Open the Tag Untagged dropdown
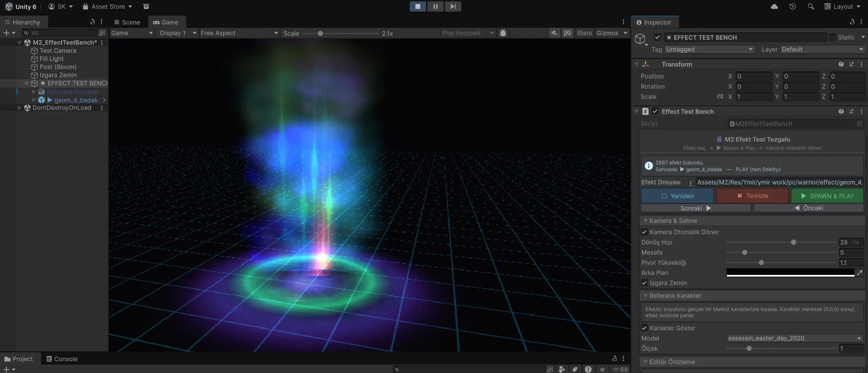This screenshot has width=868, height=373. [709, 49]
